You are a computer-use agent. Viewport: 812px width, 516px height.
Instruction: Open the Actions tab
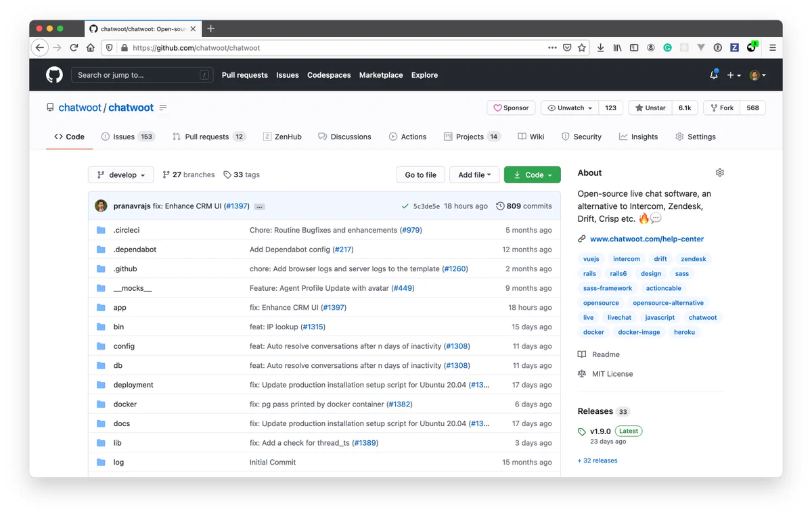[407, 137]
